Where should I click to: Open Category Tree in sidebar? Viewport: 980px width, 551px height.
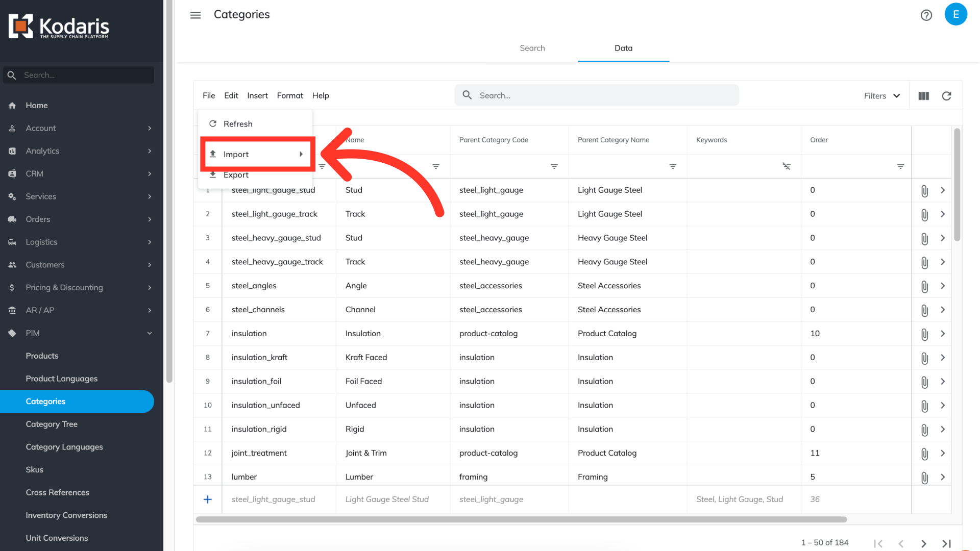(x=52, y=424)
